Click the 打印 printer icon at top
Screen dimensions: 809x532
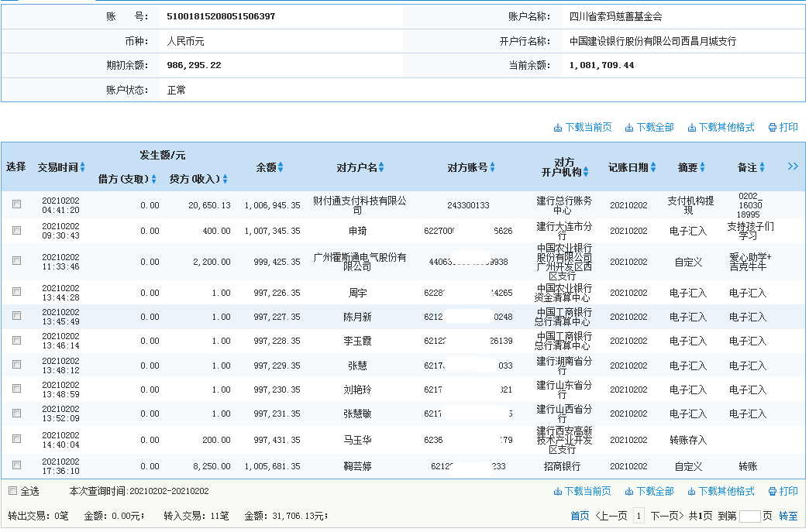tap(773, 126)
